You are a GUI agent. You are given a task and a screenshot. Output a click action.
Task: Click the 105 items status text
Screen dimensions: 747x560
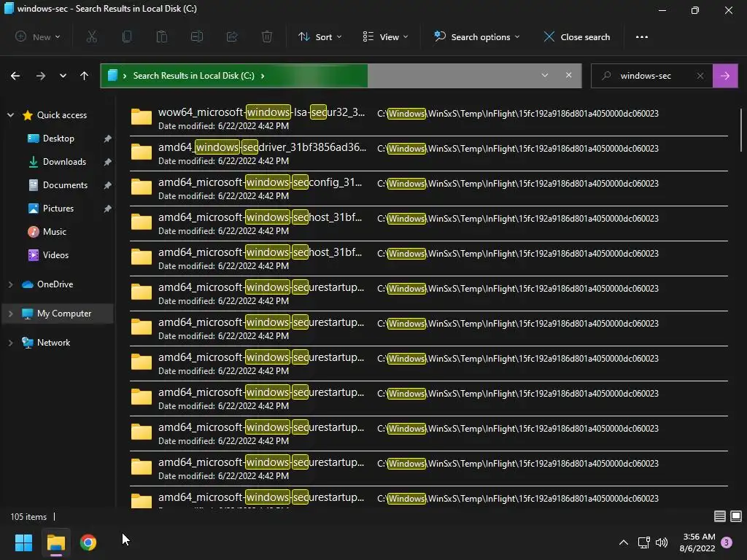[28, 517]
